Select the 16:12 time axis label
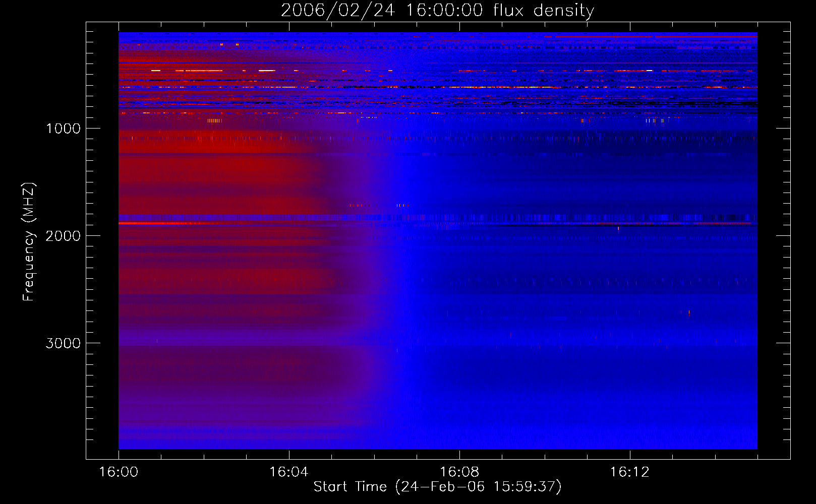Image resolution: width=816 pixels, height=504 pixels. coord(630,472)
